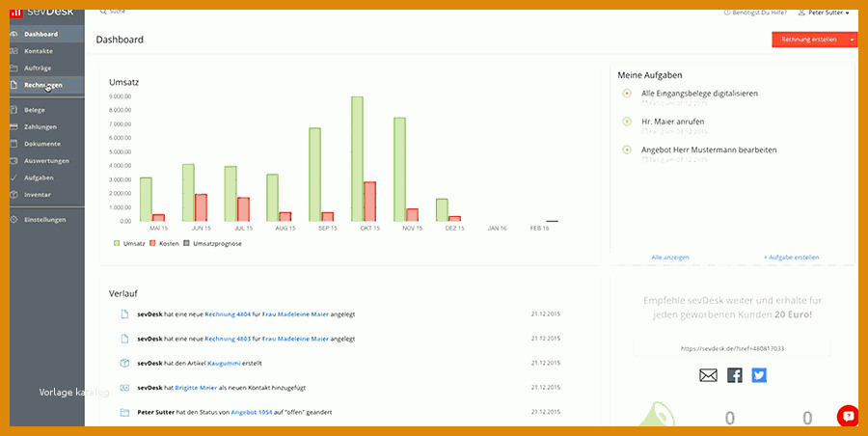The width and height of the screenshot is (868, 436).
Task: Open the red help chat bubble
Action: [x=848, y=416]
